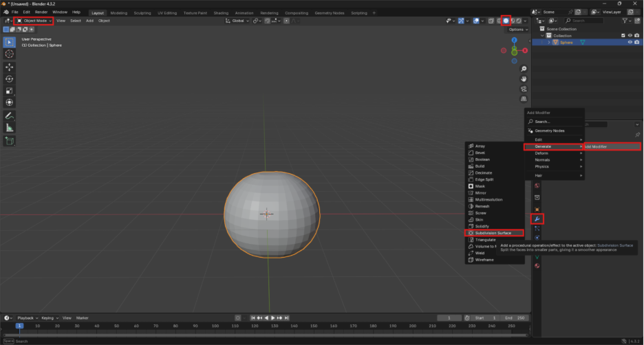Choose the Measure tool icon

pos(10,127)
